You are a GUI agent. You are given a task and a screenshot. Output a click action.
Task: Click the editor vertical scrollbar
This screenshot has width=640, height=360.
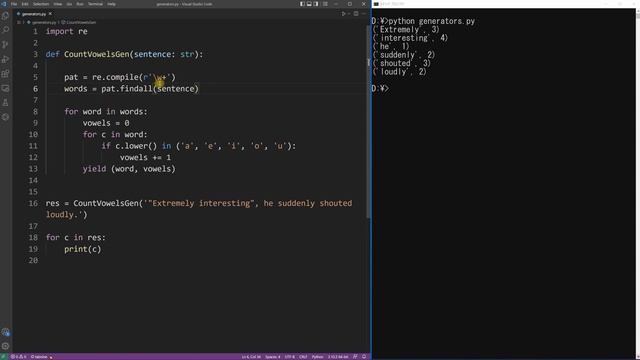coord(369,122)
